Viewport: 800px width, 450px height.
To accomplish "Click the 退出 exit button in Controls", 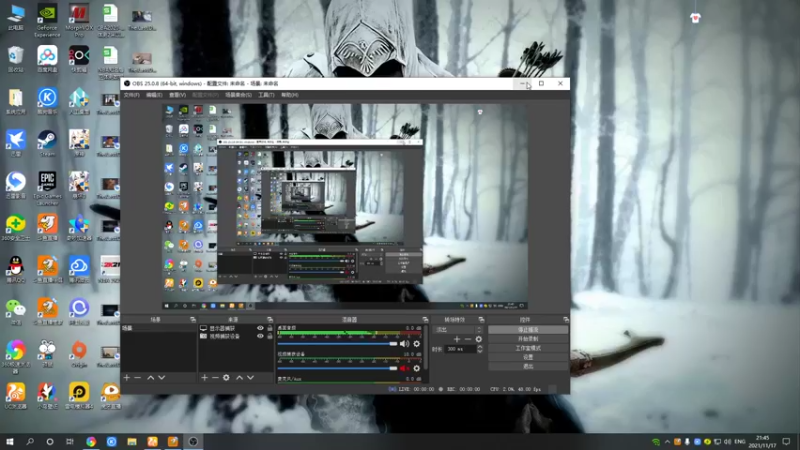I will pos(528,367).
